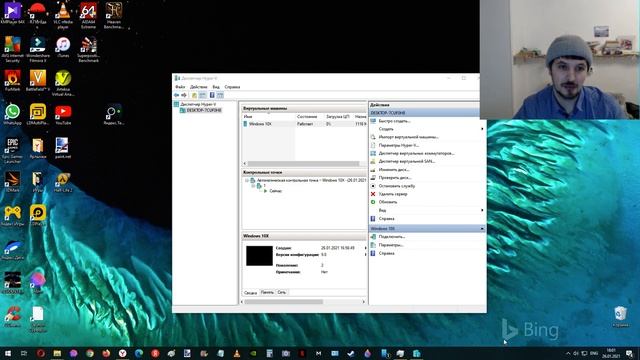The image size is (640, 360).
Task: Click the Up one level folder toolbar icon
Action: pyautogui.click(x=194, y=95)
